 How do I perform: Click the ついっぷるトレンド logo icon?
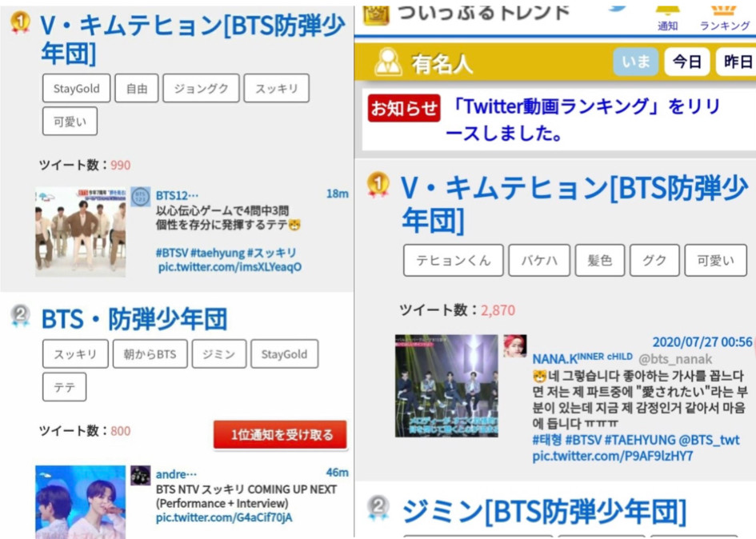coord(376,14)
